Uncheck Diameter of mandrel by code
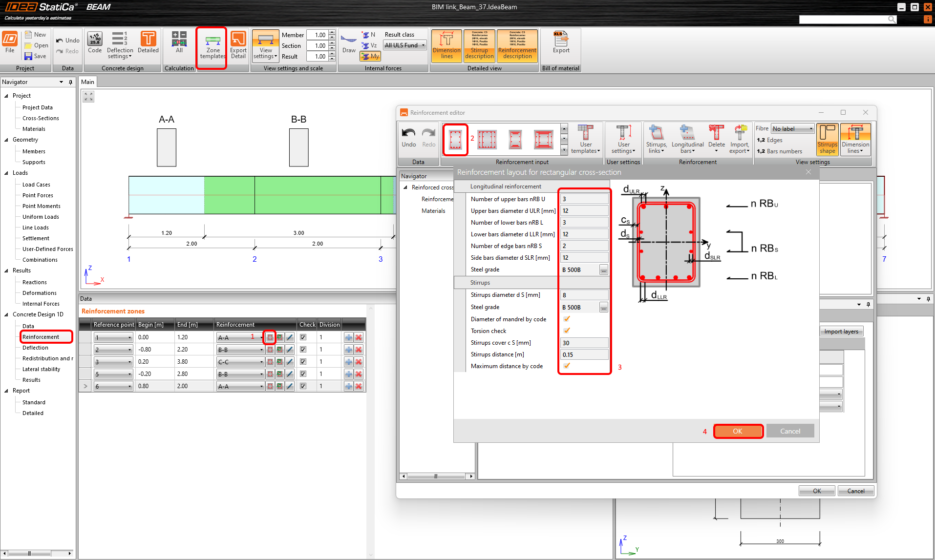The height and width of the screenshot is (560, 935). [x=567, y=319]
